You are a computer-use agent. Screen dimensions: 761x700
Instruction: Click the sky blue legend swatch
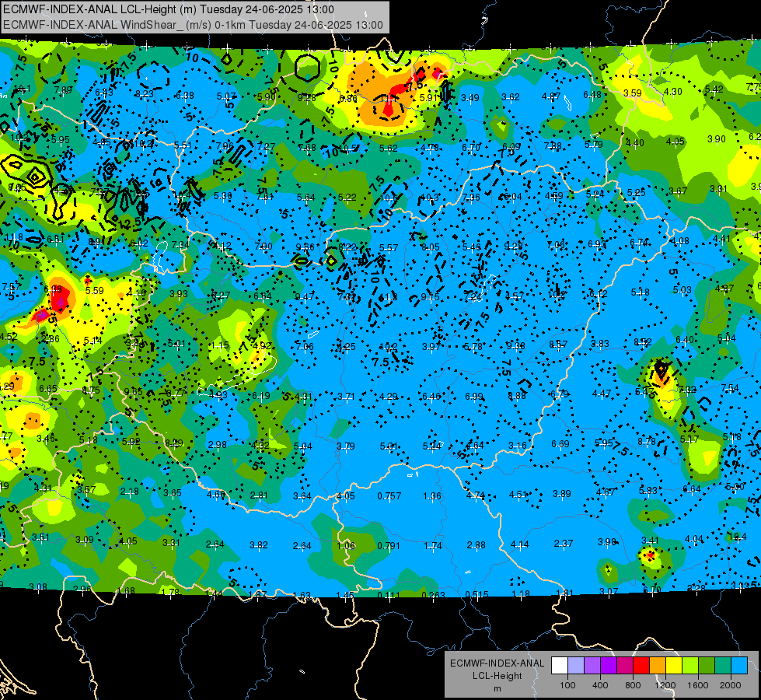coord(739,666)
